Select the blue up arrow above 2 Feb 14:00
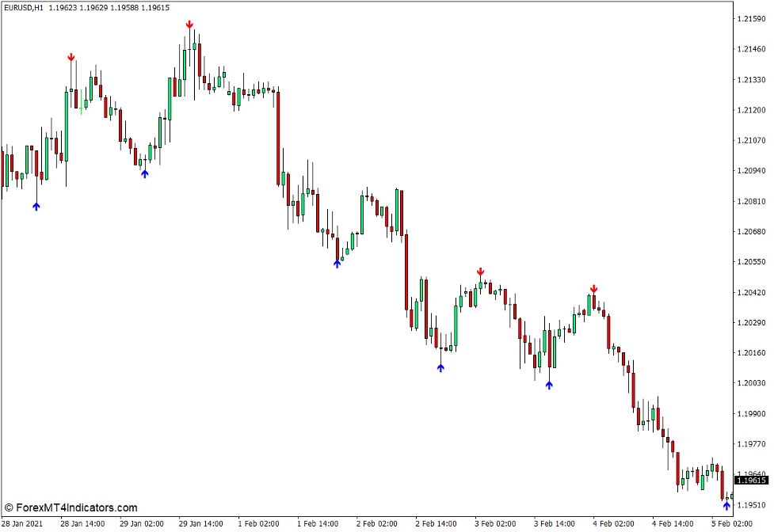This screenshot has width=774, height=532. pyautogui.click(x=441, y=367)
